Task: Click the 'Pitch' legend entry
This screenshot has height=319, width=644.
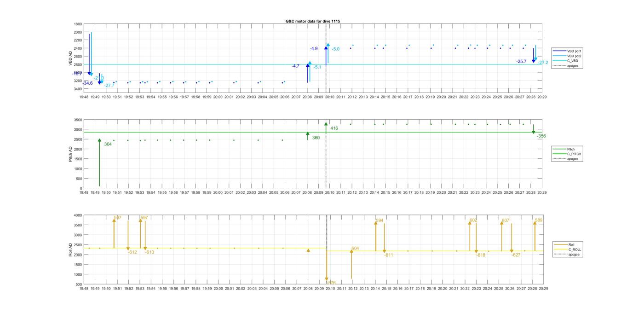Action: (571, 149)
